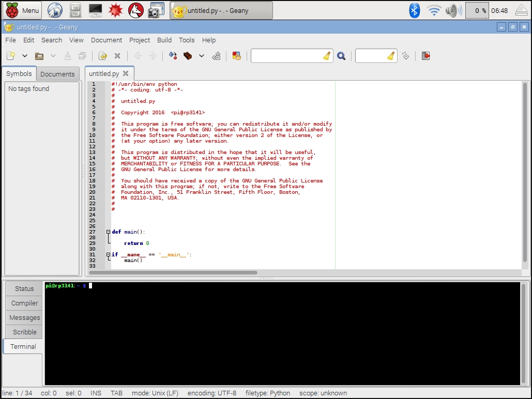Screen dimensions: 532x399
Task: Open the color chooser dialog icon
Action: point(236,56)
